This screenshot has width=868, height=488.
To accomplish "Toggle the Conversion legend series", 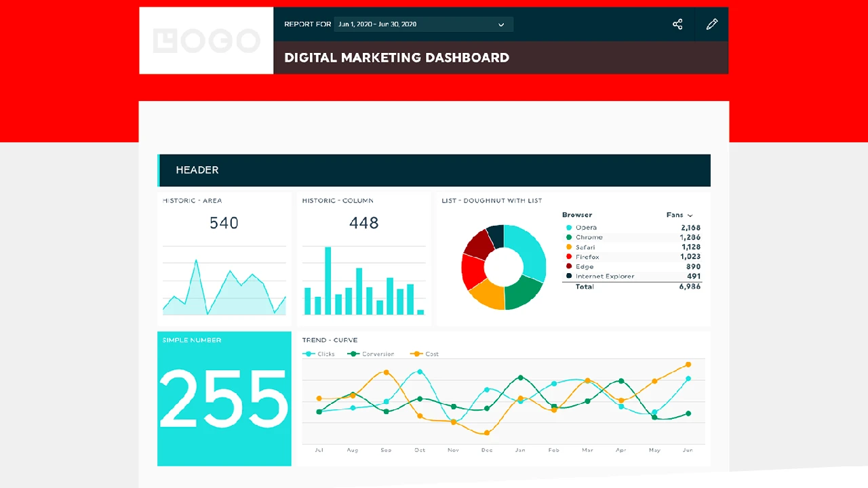I will click(371, 354).
